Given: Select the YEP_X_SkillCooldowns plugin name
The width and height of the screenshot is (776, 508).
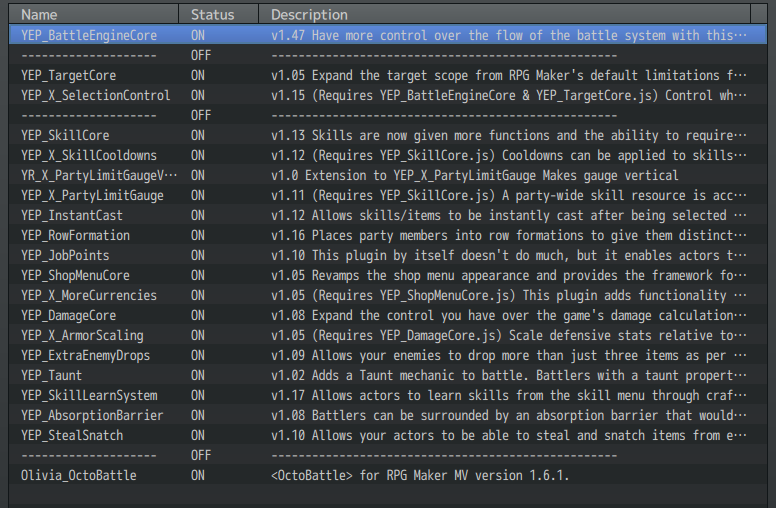Looking at the screenshot, I should (x=89, y=155).
